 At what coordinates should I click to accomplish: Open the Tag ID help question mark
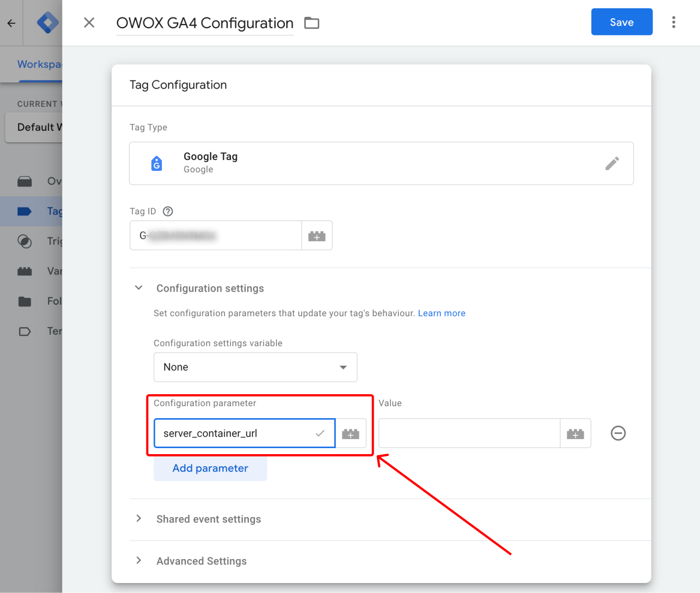tap(168, 211)
